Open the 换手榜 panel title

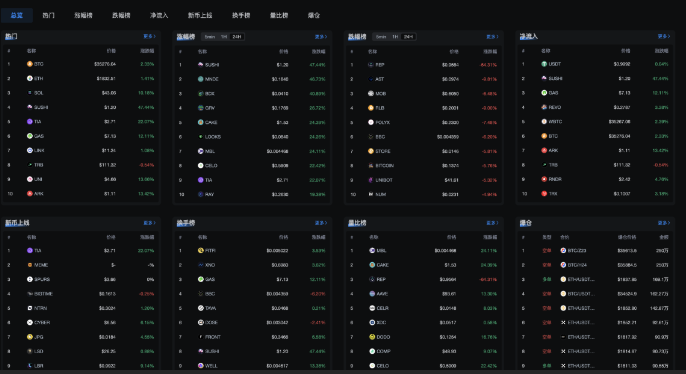(186, 223)
